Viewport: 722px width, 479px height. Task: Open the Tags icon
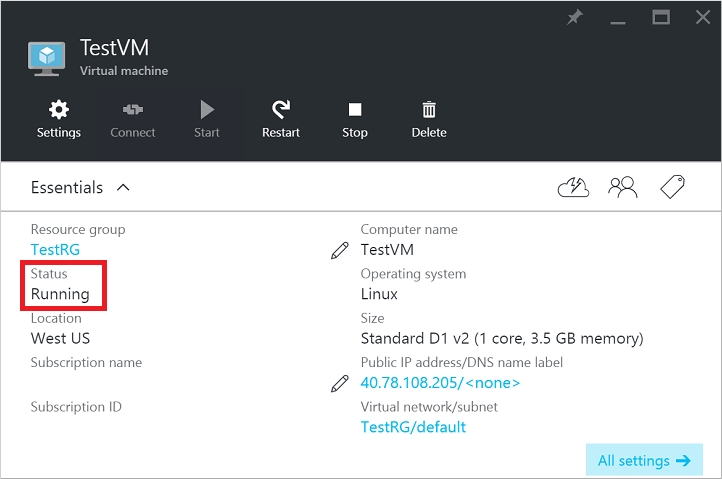[x=672, y=187]
